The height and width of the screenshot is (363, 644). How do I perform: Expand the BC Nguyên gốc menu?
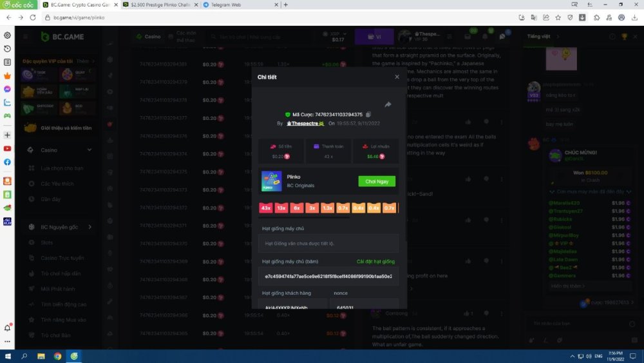90,227
